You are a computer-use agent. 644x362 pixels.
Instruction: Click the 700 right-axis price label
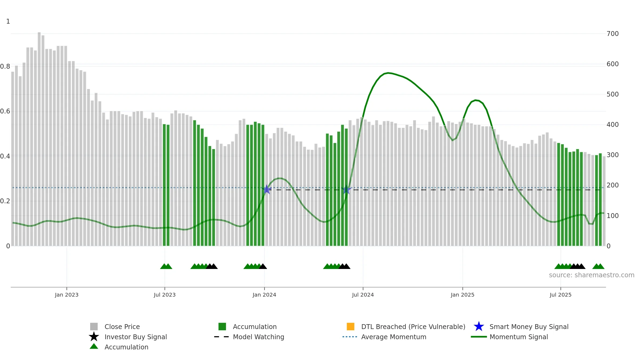coord(613,34)
